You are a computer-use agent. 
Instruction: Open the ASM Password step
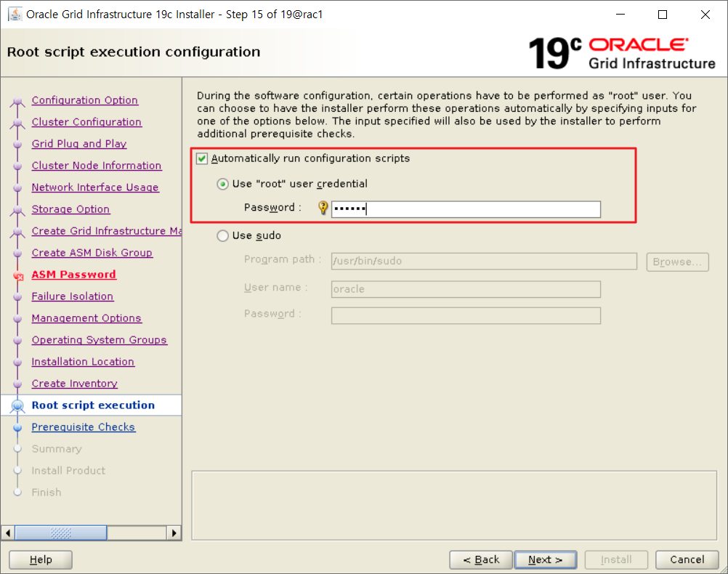[74, 275]
